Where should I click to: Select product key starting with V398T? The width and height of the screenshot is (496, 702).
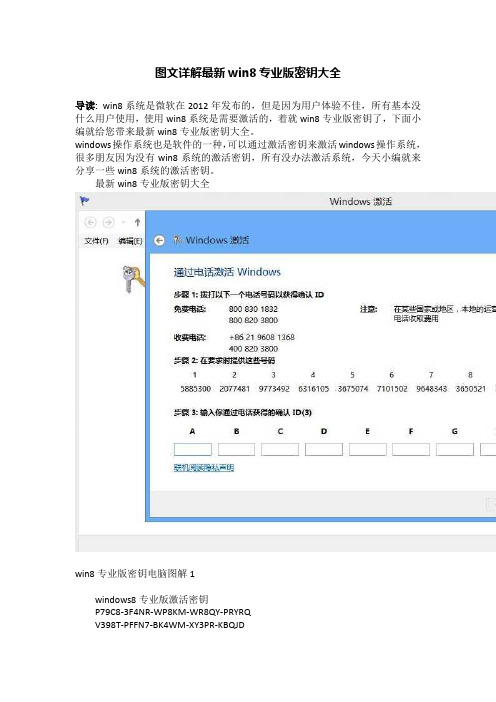tap(170, 625)
